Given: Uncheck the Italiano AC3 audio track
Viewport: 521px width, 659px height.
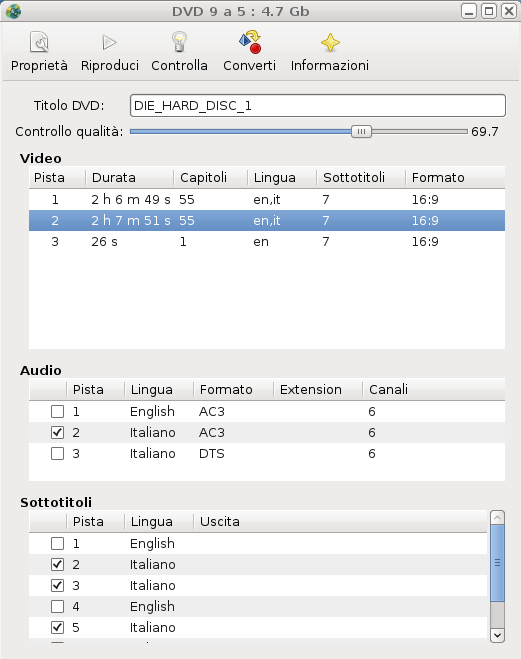Looking at the screenshot, I should pos(58,432).
